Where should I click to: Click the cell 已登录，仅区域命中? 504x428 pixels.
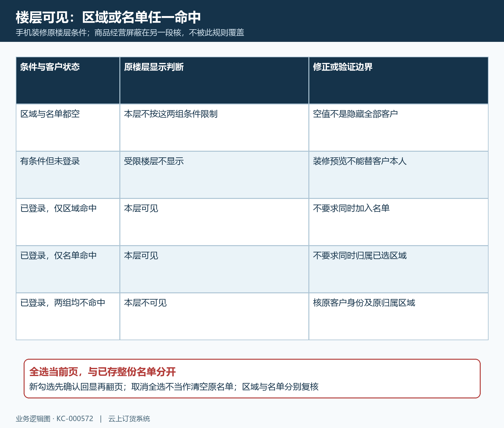click(68, 222)
